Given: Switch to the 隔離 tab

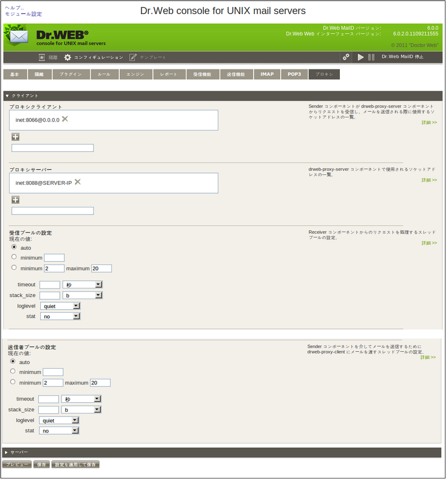Looking at the screenshot, I should (x=40, y=75).
